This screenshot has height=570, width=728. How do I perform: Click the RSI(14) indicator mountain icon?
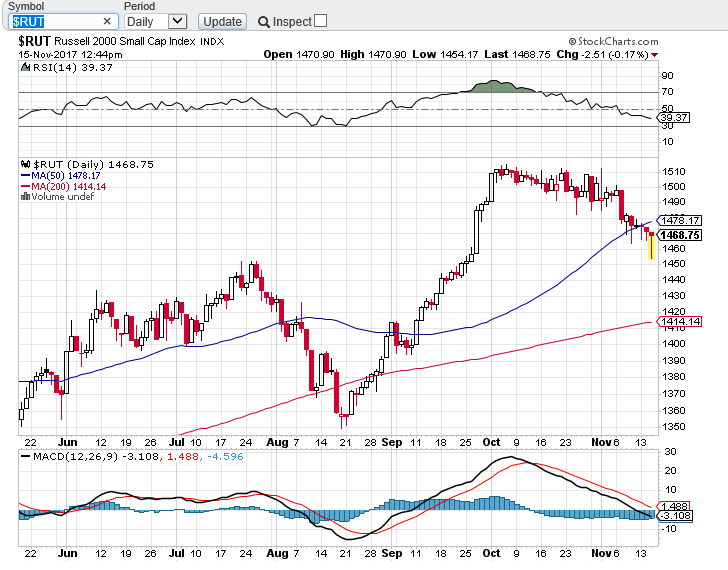(x=26, y=68)
